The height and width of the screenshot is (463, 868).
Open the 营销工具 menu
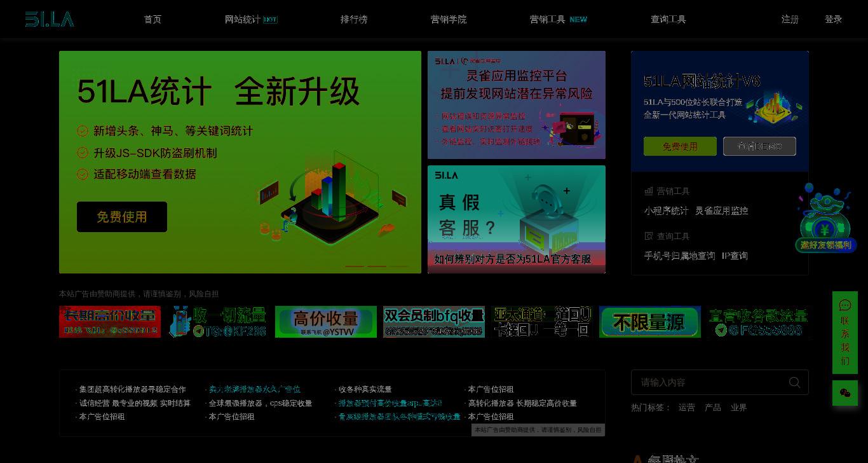coord(547,19)
